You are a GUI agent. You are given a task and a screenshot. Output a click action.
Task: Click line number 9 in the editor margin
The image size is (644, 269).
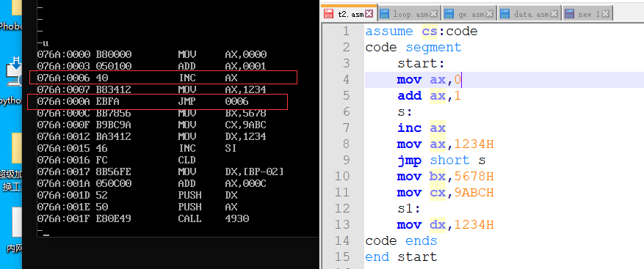point(346,160)
